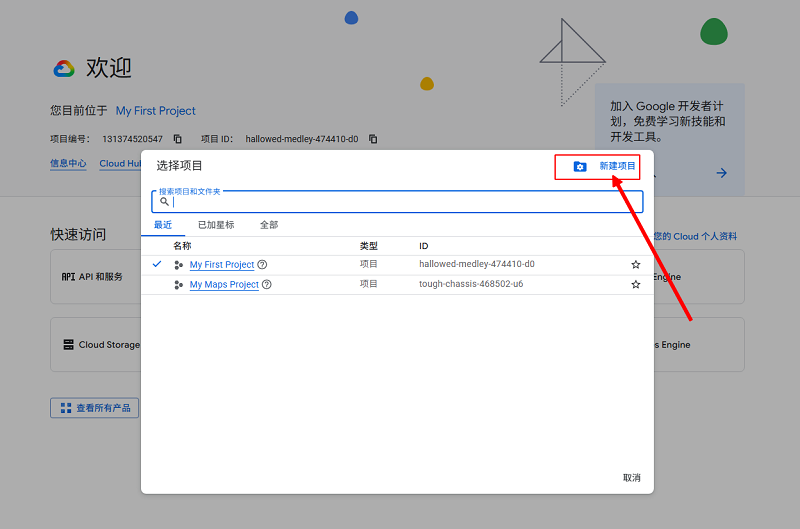The width and height of the screenshot is (800, 529).
Task: Open the My First Project link in dialog
Action: [x=222, y=265]
